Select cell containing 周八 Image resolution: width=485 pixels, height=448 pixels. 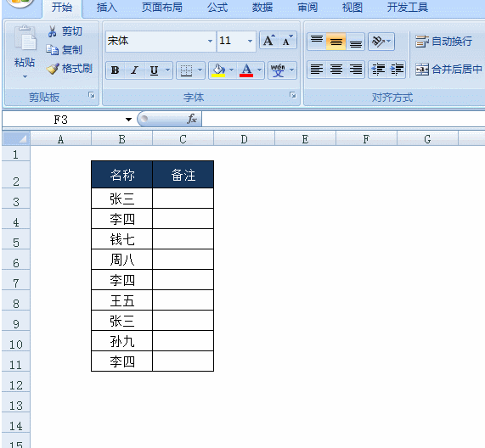[121, 260]
